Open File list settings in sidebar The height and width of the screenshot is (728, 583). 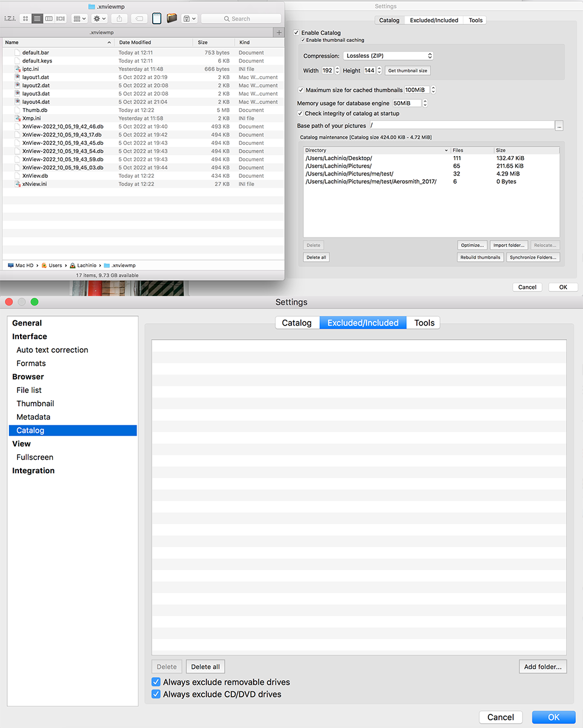[x=29, y=390]
